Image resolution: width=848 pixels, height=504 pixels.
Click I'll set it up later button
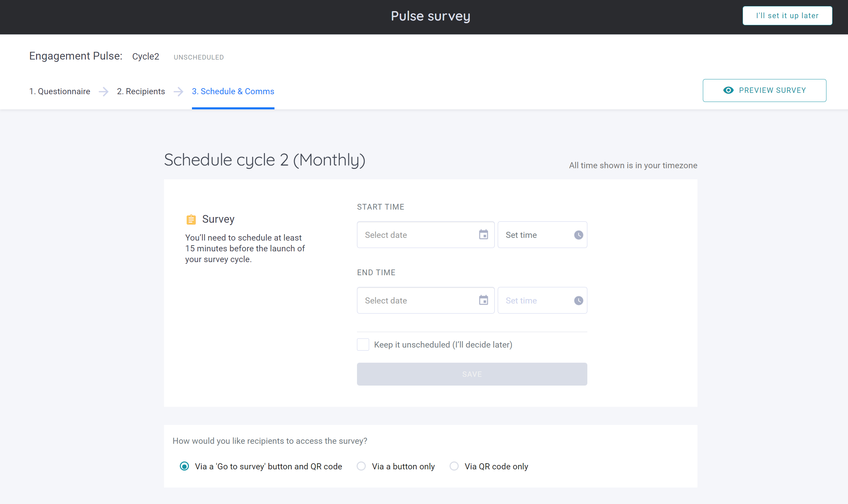coord(787,15)
